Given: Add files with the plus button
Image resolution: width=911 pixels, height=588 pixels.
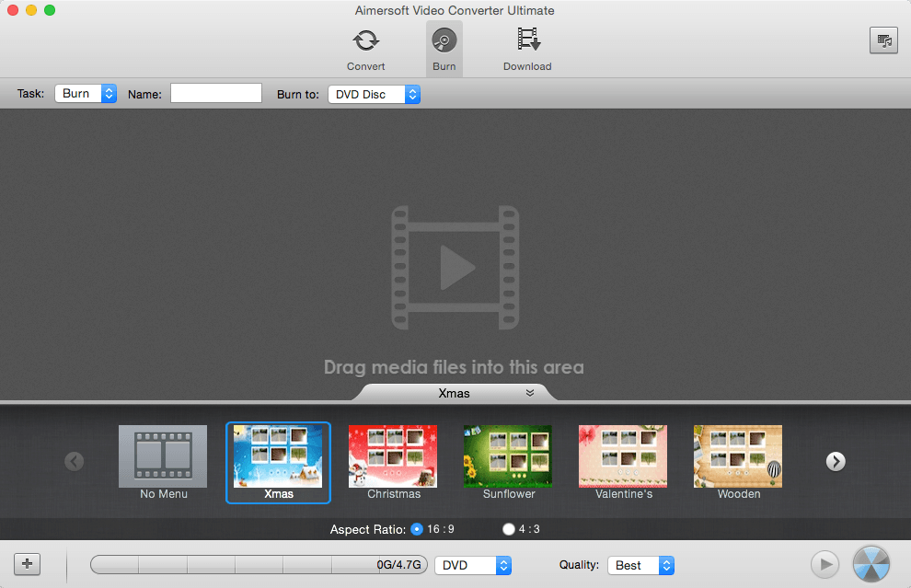Looking at the screenshot, I should (27, 563).
